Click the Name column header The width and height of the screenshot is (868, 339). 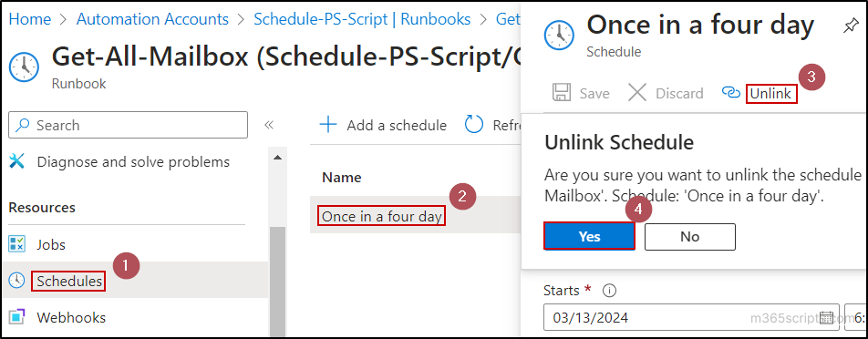point(342,178)
